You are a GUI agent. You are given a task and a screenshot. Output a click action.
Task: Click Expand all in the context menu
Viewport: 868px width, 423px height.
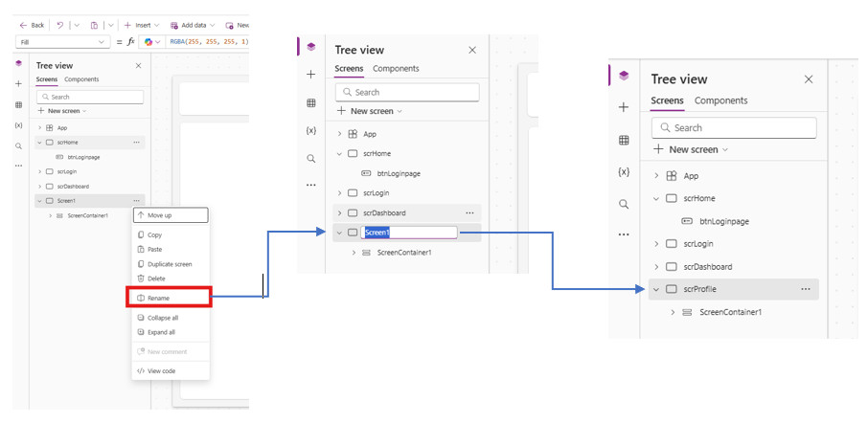pos(161,332)
